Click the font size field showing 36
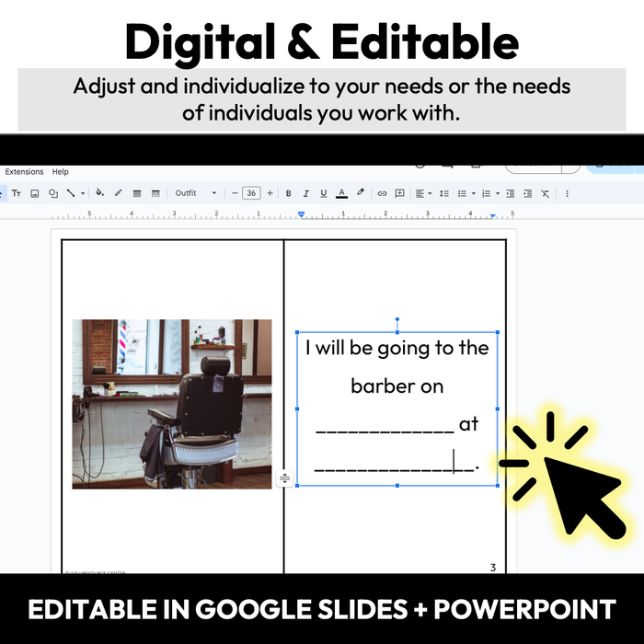Screen dimensions: 644x644 pos(251,193)
